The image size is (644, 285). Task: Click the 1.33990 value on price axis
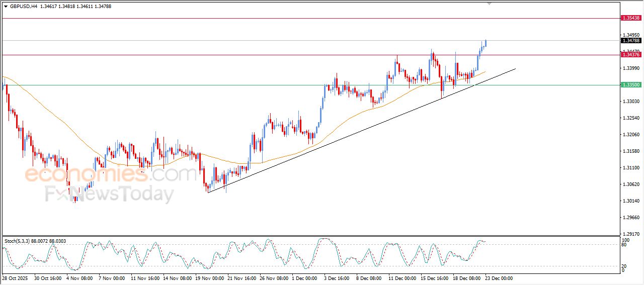tap(631, 68)
